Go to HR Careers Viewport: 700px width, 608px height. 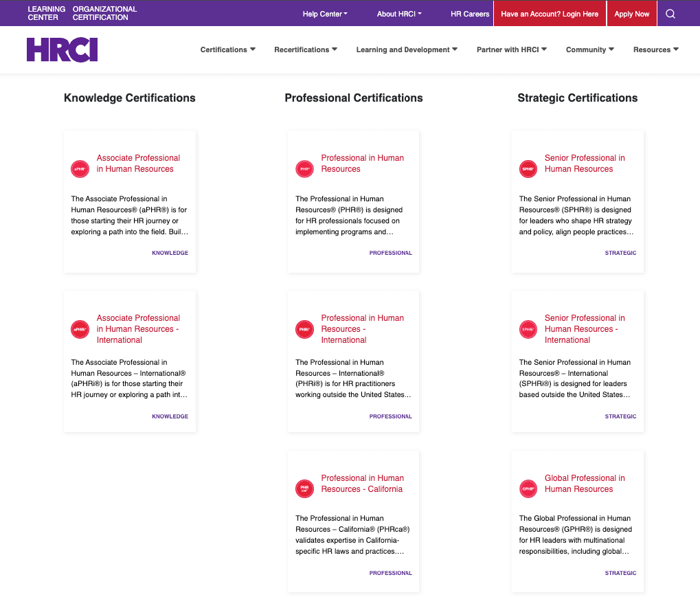tap(470, 14)
